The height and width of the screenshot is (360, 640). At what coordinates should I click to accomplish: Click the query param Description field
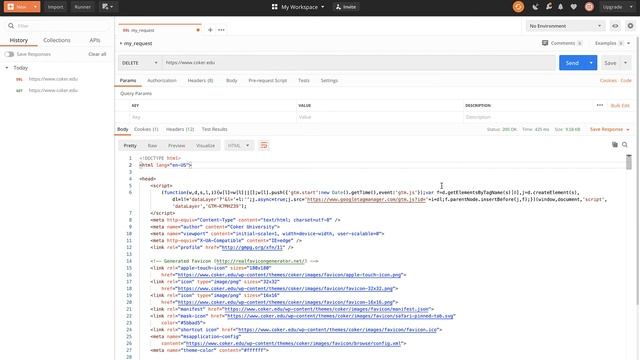click(548, 117)
